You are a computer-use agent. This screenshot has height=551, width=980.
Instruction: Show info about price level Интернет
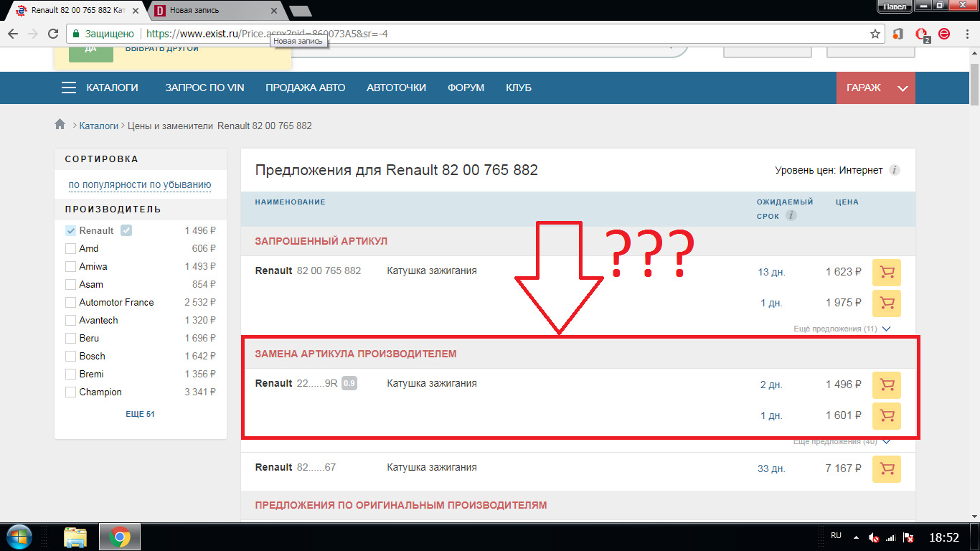click(894, 171)
